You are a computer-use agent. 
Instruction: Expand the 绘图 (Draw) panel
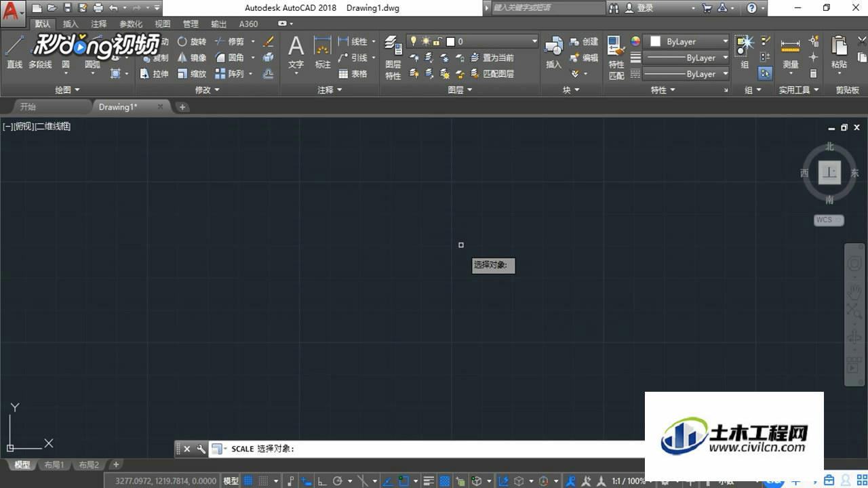67,89
